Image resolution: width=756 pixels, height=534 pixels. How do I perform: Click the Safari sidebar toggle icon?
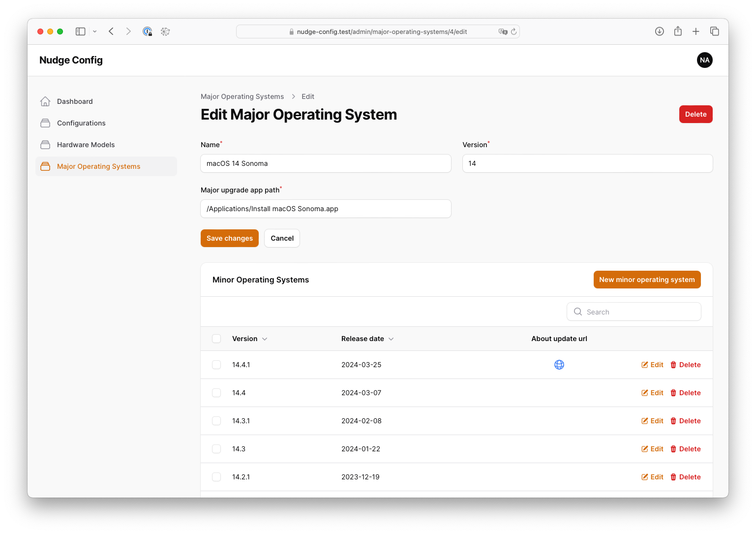[x=81, y=31]
